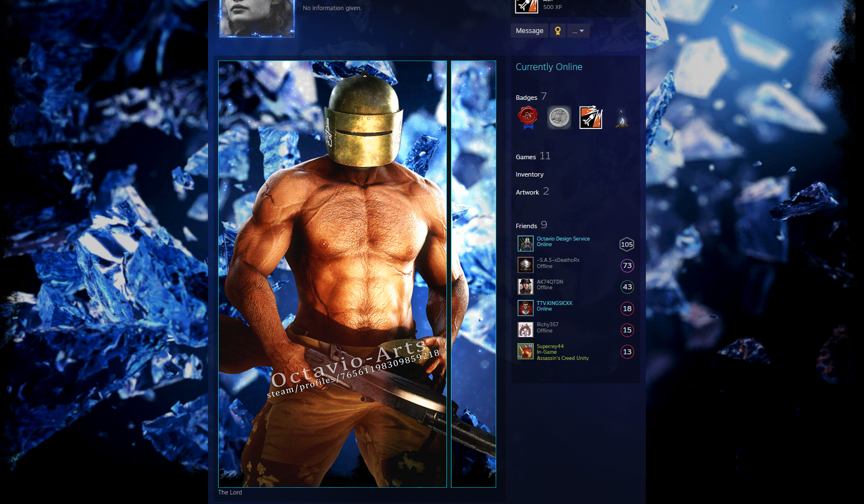Open the Superrey44 profile name
Image resolution: width=864 pixels, height=504 pixels.
(551, 346)
